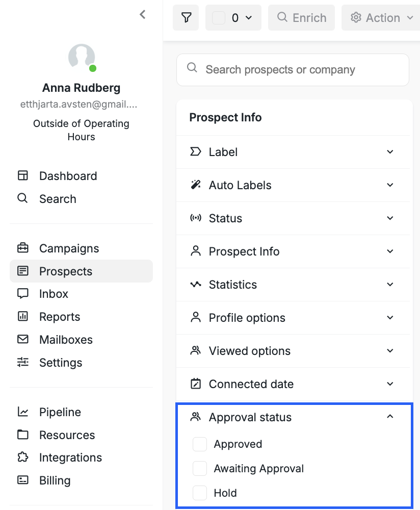Check the Approved checkbox
This screenshot has height=510, width=420.
coord(200,444)
